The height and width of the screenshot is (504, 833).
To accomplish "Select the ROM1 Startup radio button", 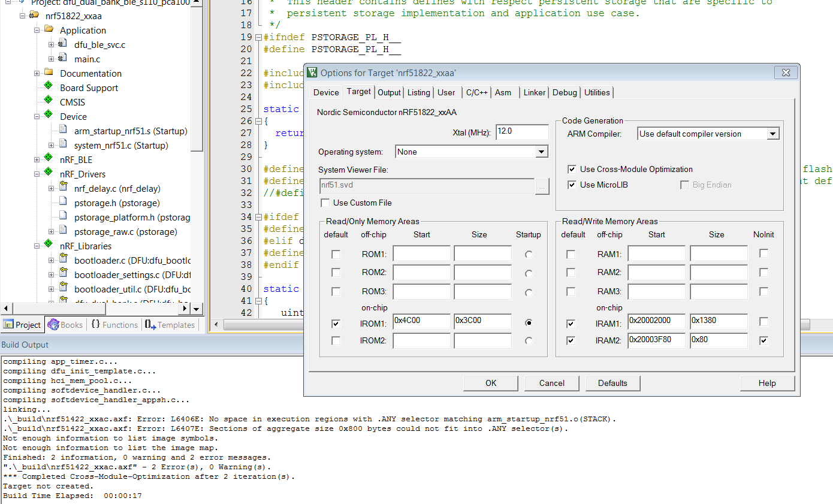I will pyautogui.click(x=529, y=254).
